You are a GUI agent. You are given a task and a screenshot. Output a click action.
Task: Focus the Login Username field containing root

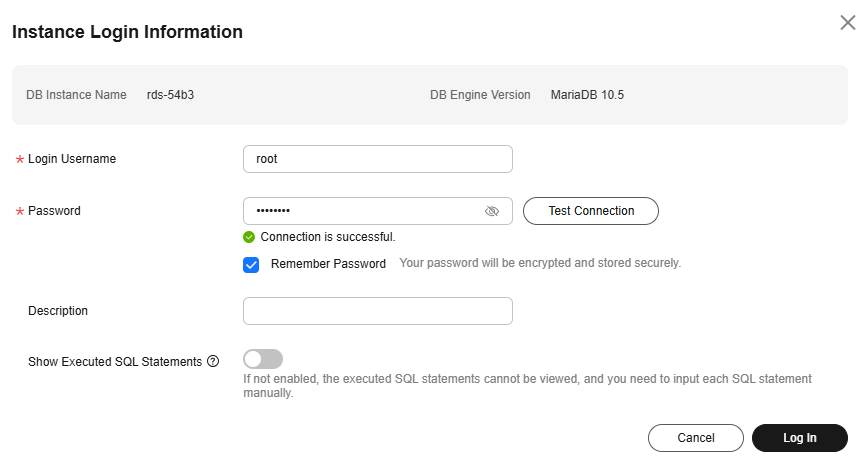tap(378, 159)
